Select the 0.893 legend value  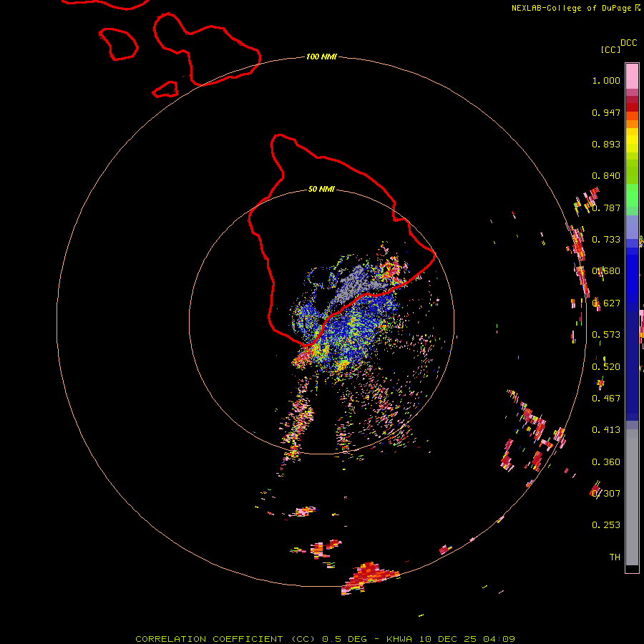pos(606,144)
